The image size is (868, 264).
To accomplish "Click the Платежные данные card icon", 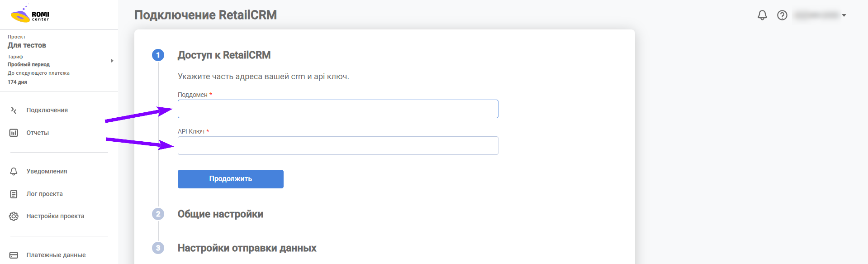I will point(14,255).
